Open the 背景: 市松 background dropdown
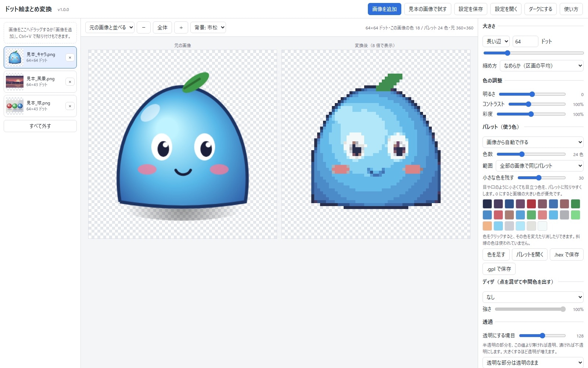 click(x=208, y=28)
